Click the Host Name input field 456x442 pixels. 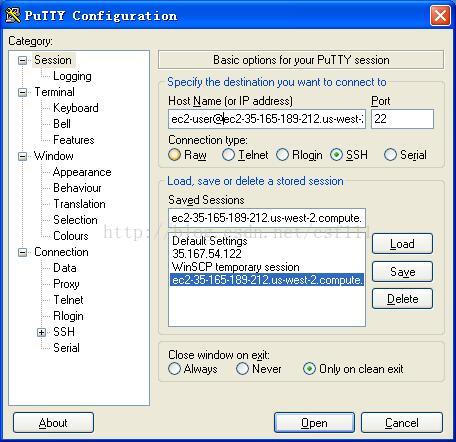pos(267,119)
